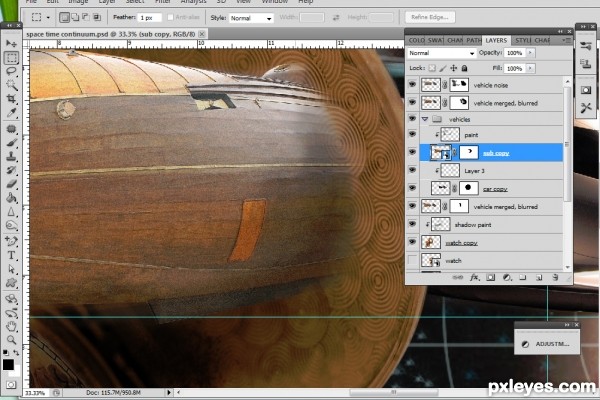The width and height of the screenshot is (600, 400).
Task: Switch to the Swatches tab
Action: click(435, 40)
